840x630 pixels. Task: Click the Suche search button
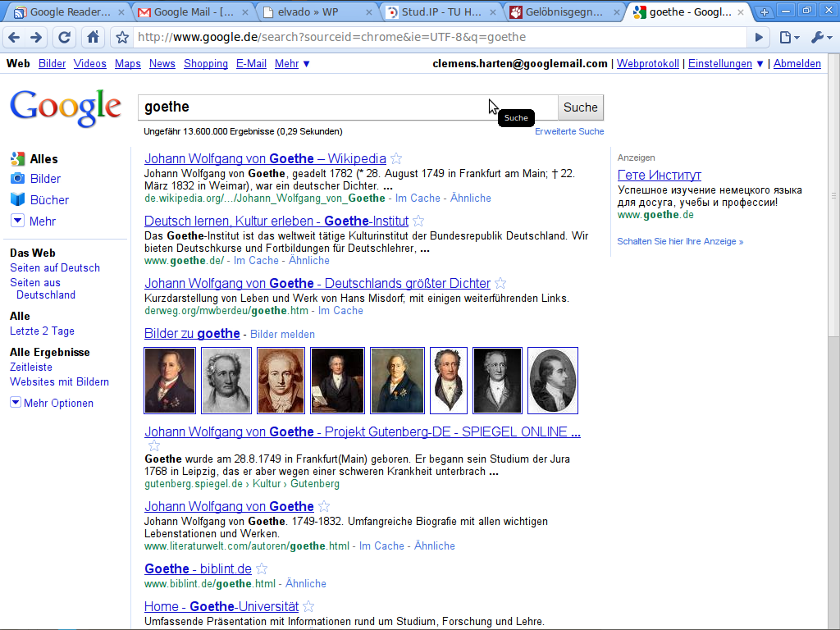pos(581,107)
